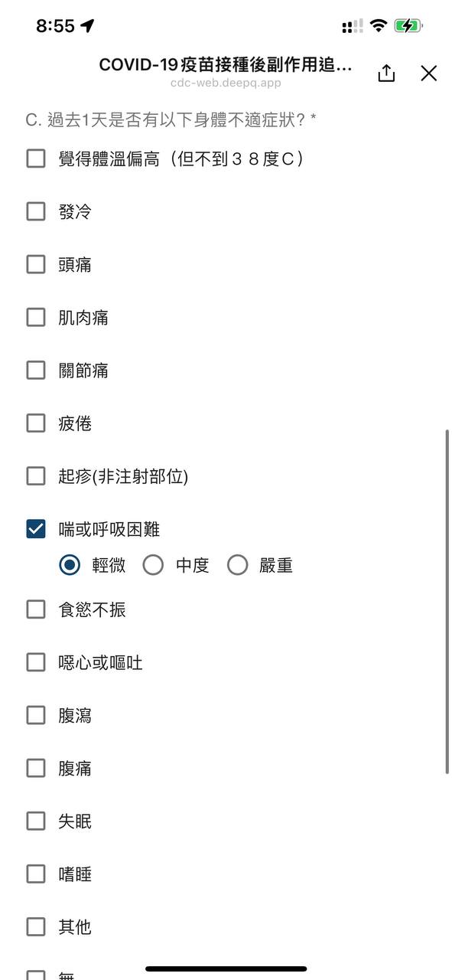Select the 腹瀉 checkbox
Screen dimensions: 452x980
[36, 715]
